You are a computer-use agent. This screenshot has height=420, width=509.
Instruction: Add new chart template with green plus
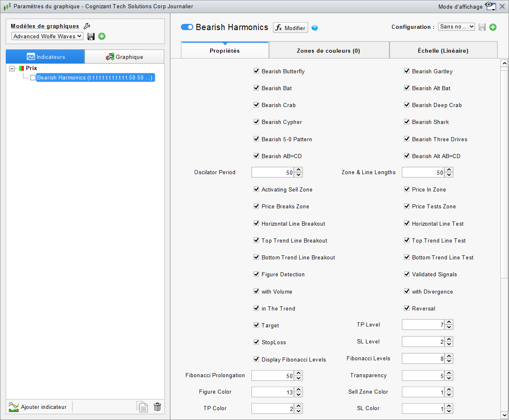point(102,36)
